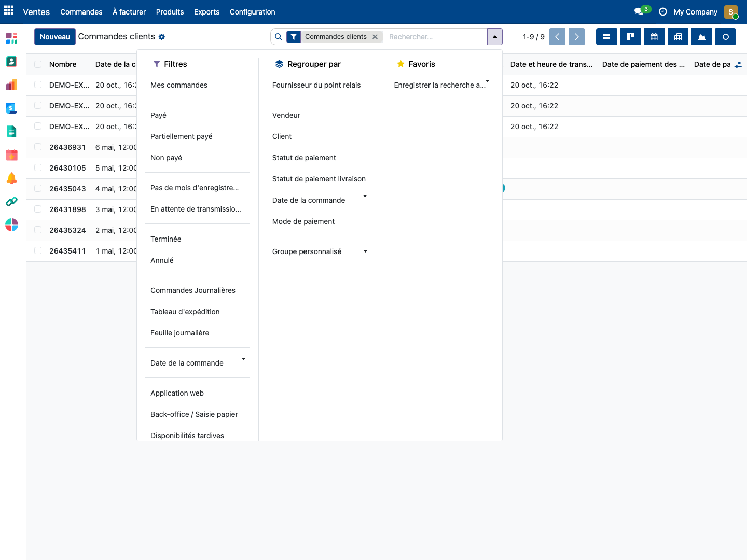
Task: Open the bar chart app in sidebar
Action: pyautogui.click(x=11, y=85)
